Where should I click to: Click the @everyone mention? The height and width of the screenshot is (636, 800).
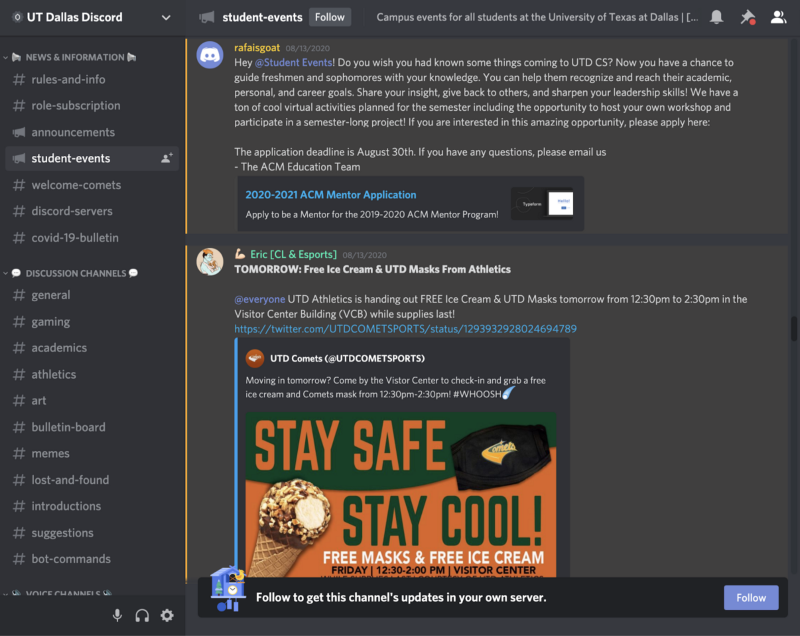260,299
